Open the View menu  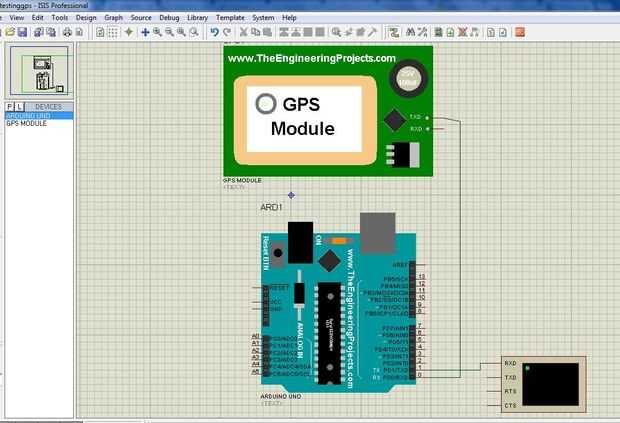(17, 18)
